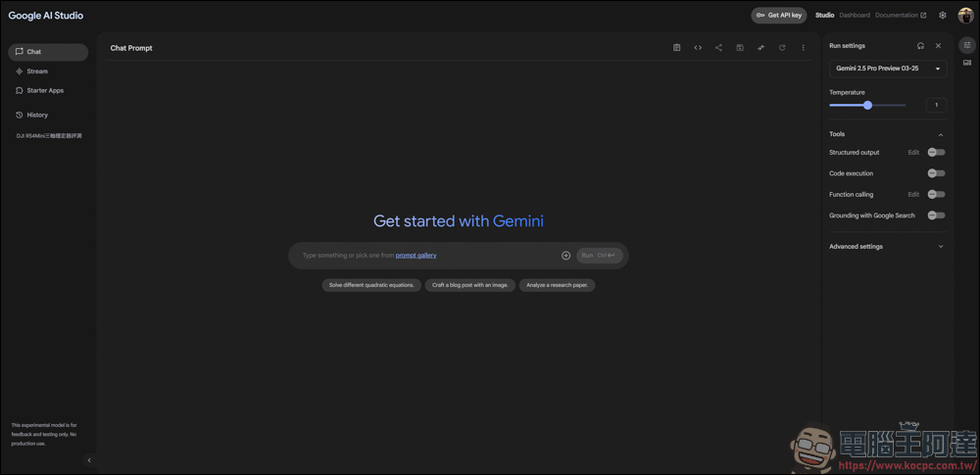Turn on Code execution toggle
The width and height of the screenshot is (980, 475).
pyautogui.click(x=936, y=173)
